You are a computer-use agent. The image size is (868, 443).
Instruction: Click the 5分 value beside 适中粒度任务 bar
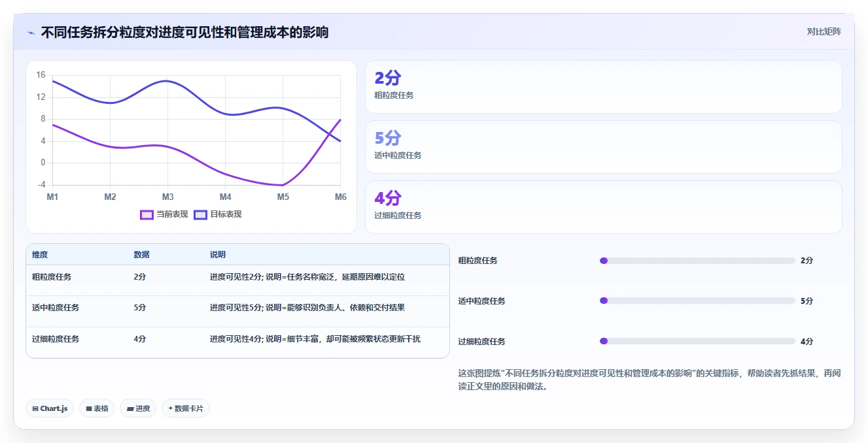[807, 301]
